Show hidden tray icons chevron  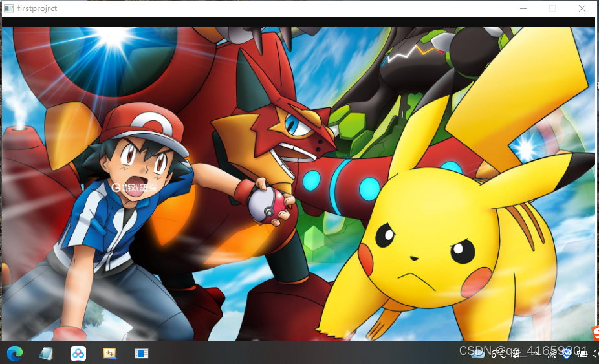(x=535, y=353)
